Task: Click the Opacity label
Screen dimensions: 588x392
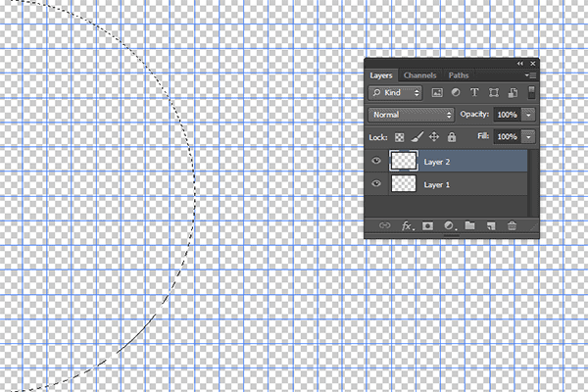Action: coord(474,114)
